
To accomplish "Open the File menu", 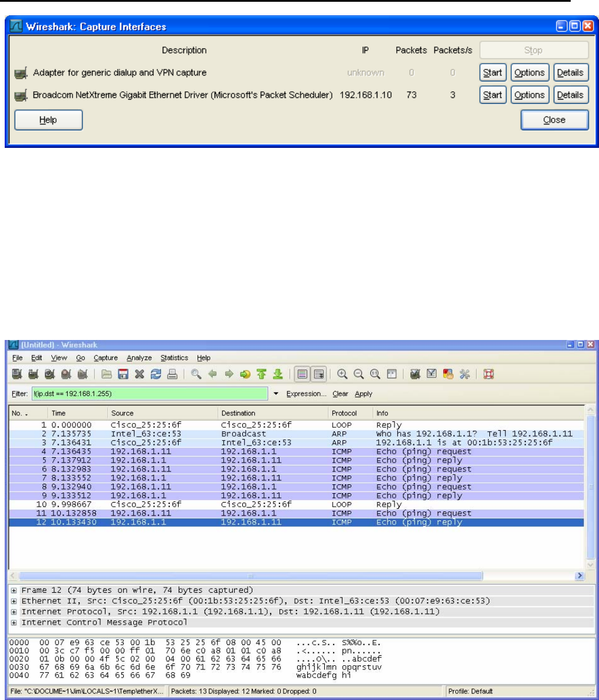I will [x=18, y=358].
